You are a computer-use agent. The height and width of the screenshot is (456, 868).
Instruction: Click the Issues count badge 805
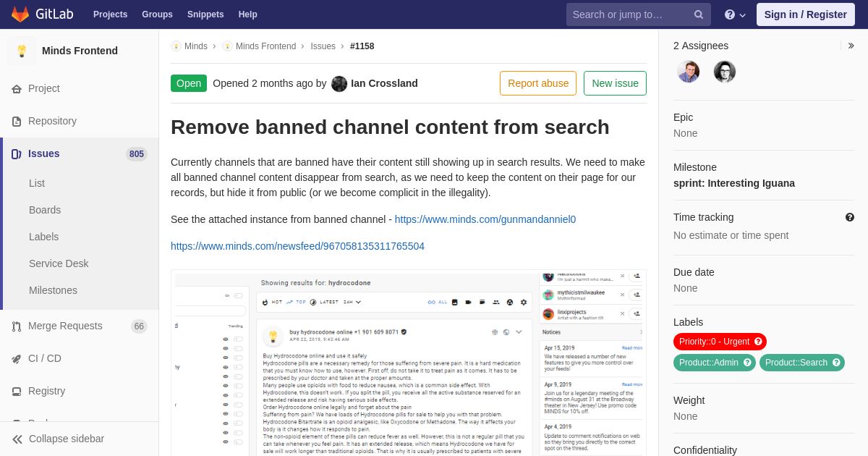137,154
